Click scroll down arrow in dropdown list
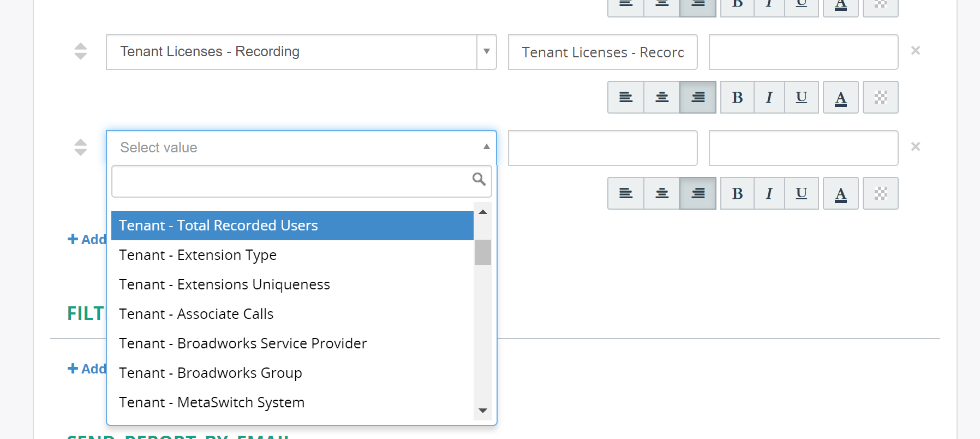This screenshot has width=980, height=439. [483, 411]
